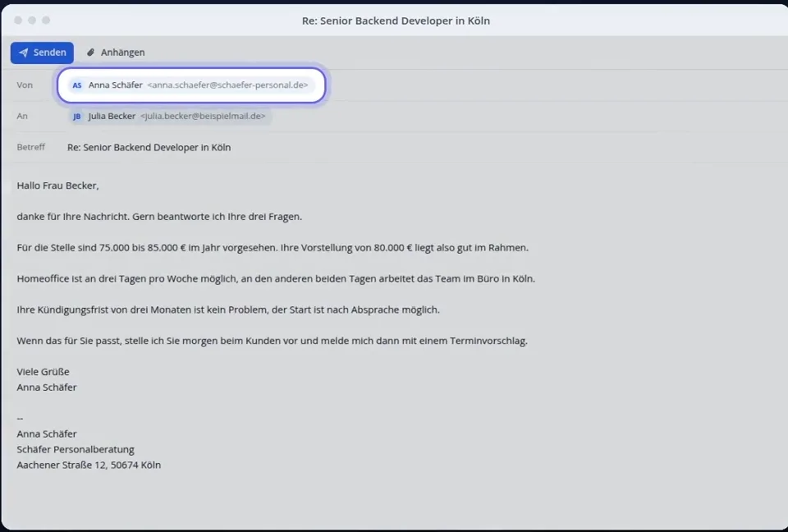Click the Anhängen attachment button

[x=116, y=53]
